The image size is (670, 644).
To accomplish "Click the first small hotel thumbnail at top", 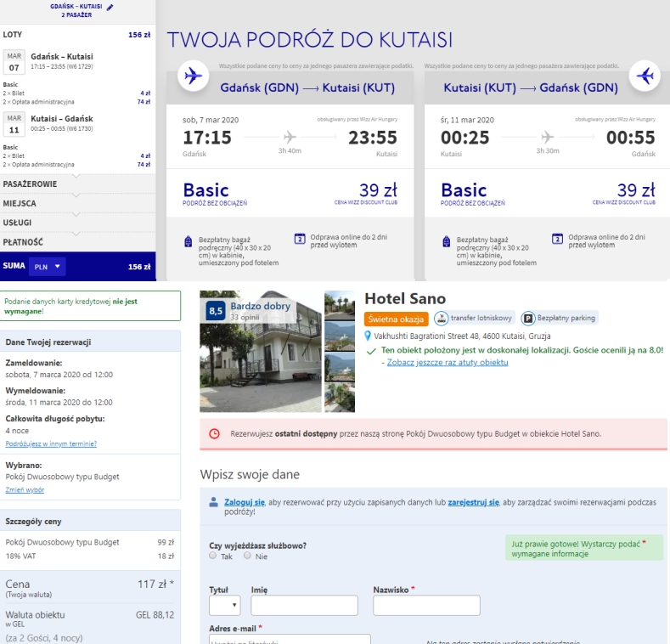I will (340, 305).
